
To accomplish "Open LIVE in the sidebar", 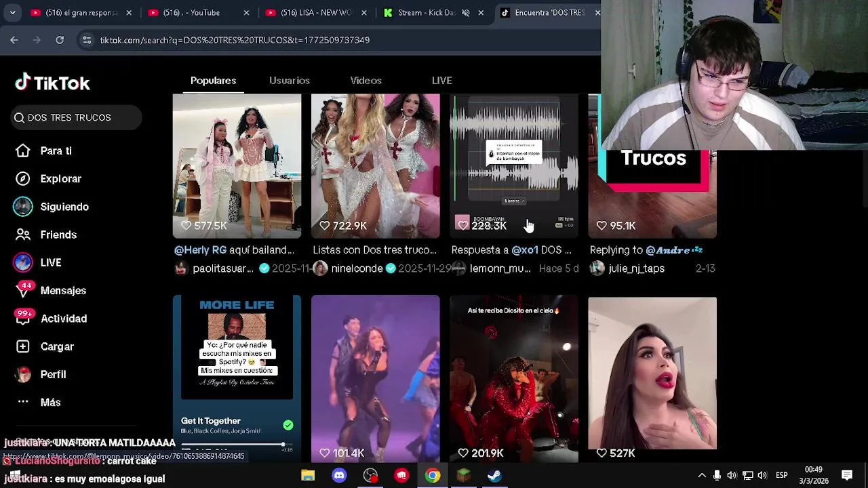I will pos(39,262).
